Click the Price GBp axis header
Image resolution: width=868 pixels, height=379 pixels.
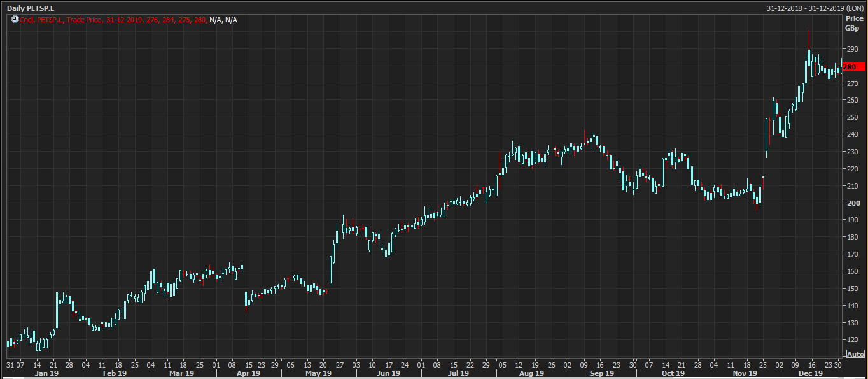[x=854, y=24]
